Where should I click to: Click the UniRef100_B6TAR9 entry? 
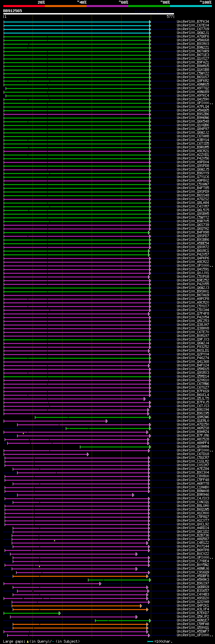pyautogui.click(x=193, y=51)
